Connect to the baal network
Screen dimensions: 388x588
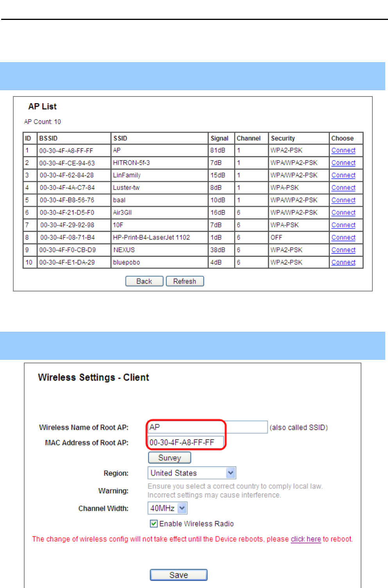(343, 200)
